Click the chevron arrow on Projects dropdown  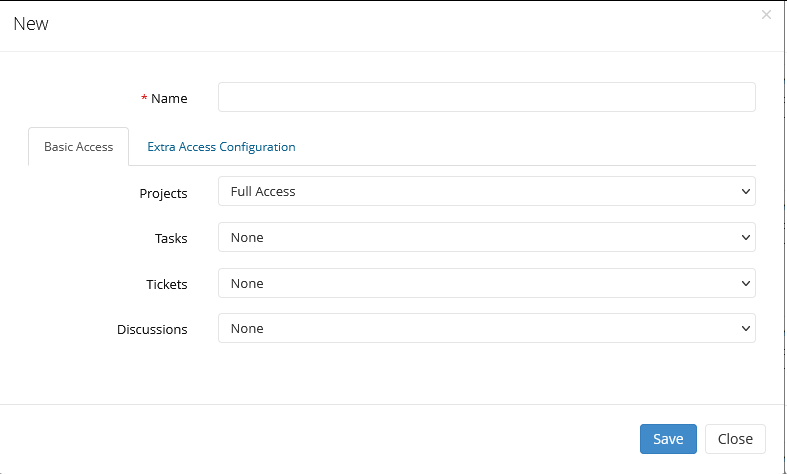[x=744, y=192]
